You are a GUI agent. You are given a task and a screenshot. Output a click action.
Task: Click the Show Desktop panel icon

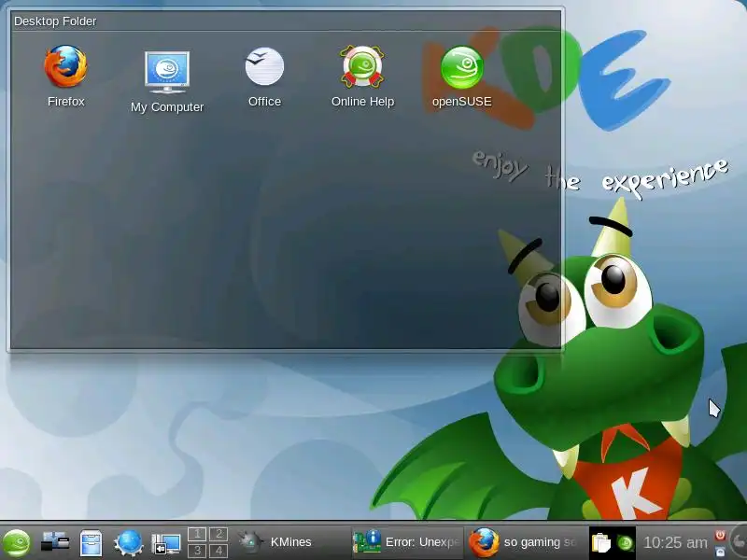(55, 542)
